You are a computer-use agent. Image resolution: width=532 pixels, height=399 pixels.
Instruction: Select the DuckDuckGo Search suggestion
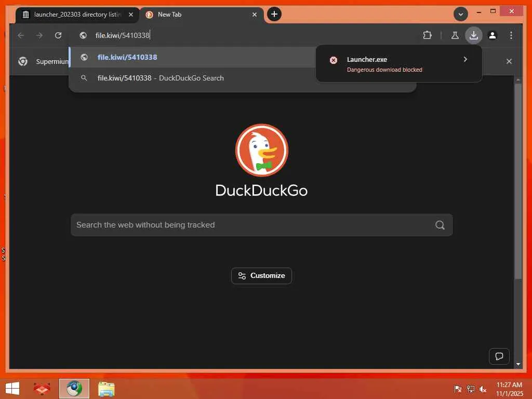point(193,78)
